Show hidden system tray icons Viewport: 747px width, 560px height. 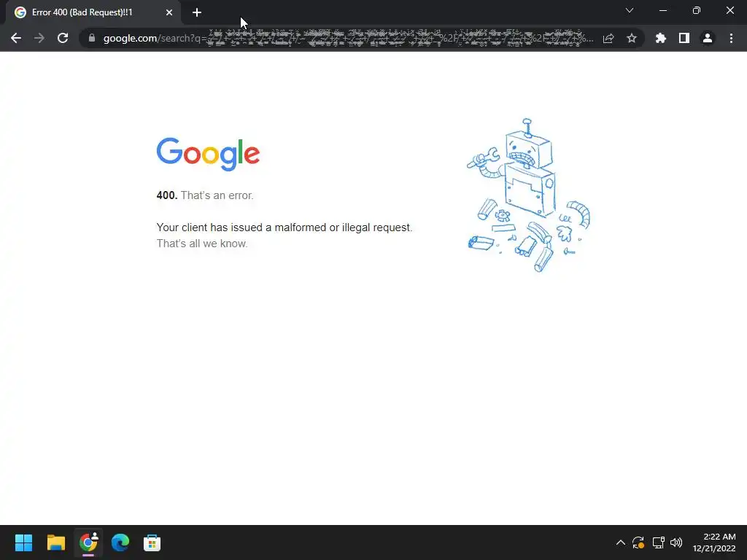[620, 542]
